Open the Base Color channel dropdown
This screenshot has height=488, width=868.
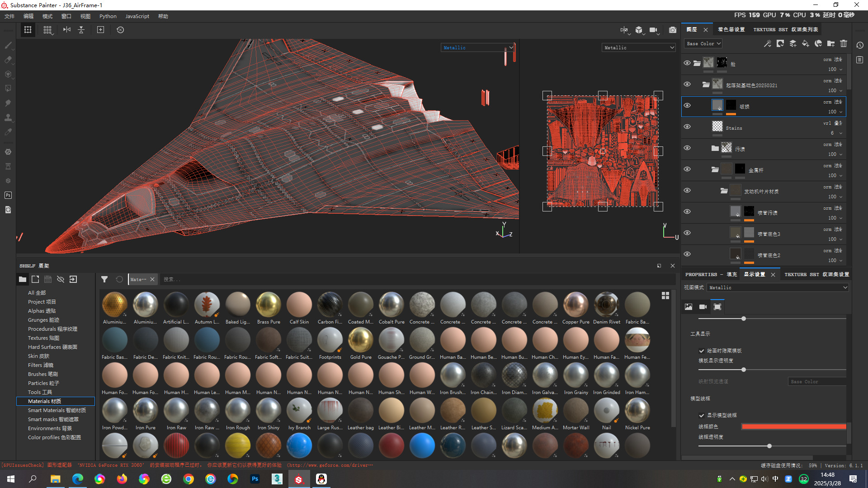point(703,44)
